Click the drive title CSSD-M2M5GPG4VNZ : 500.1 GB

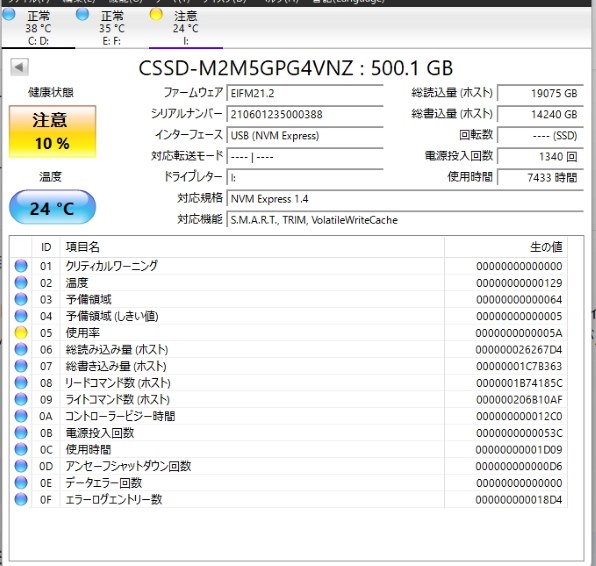(296, 68)
